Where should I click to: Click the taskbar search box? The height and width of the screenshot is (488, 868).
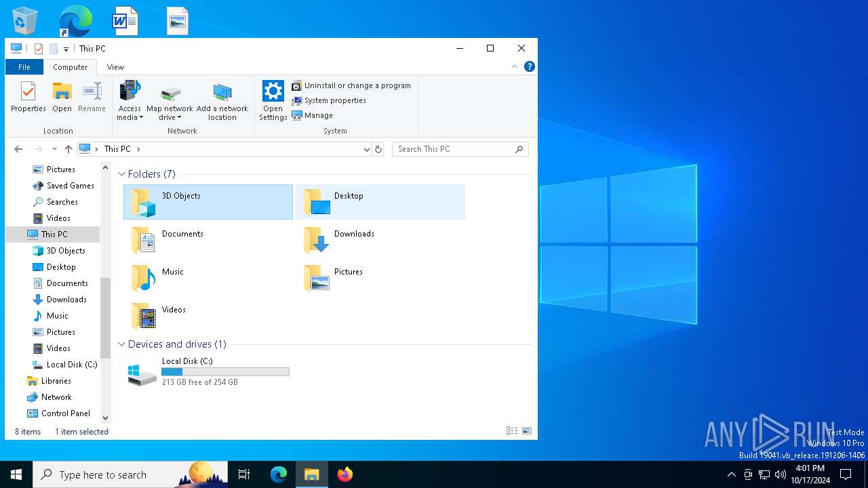[x=130, y=474]
